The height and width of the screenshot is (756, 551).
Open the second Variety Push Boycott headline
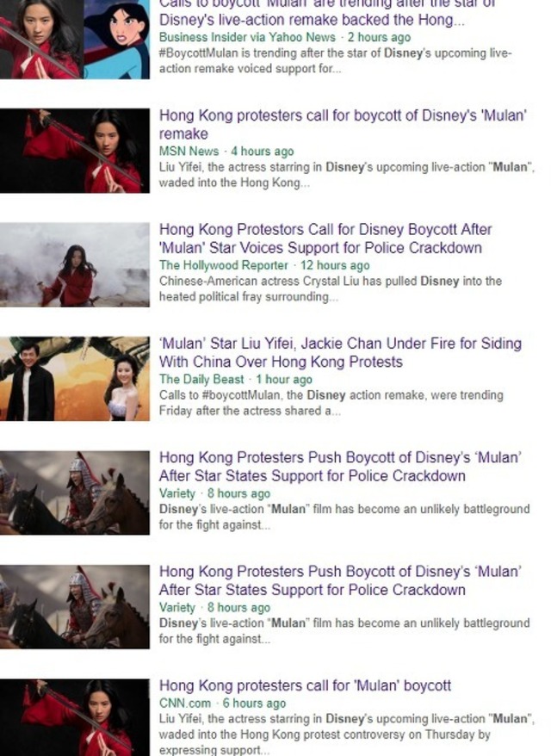[340, 580]
